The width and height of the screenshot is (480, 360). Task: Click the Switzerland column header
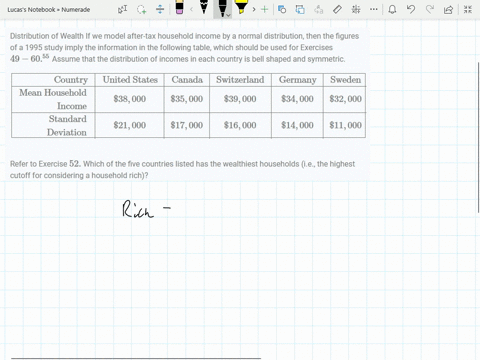(240, 80)
